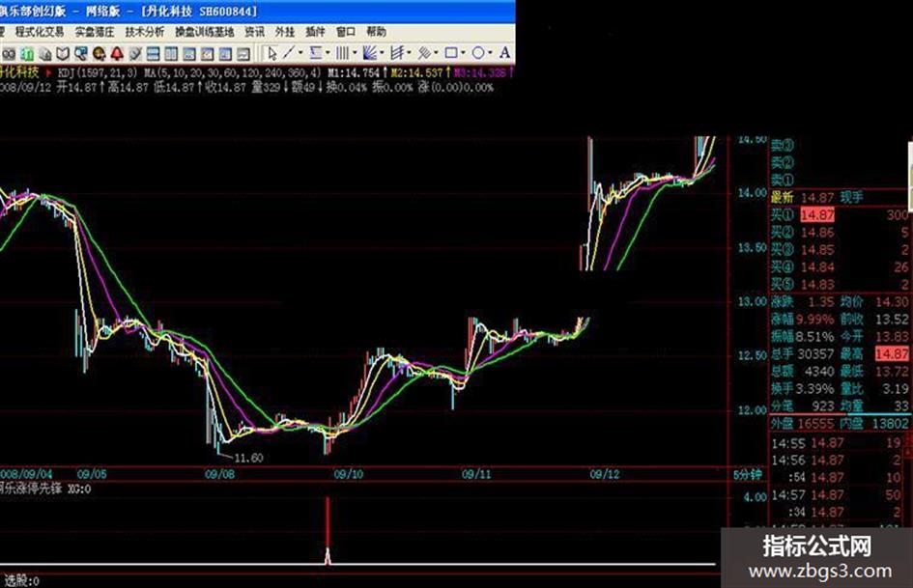Screen dimensions: 913x588
Task: Open dropdown arrow beside blue fan tool
Action: click(x=382, y=53)
